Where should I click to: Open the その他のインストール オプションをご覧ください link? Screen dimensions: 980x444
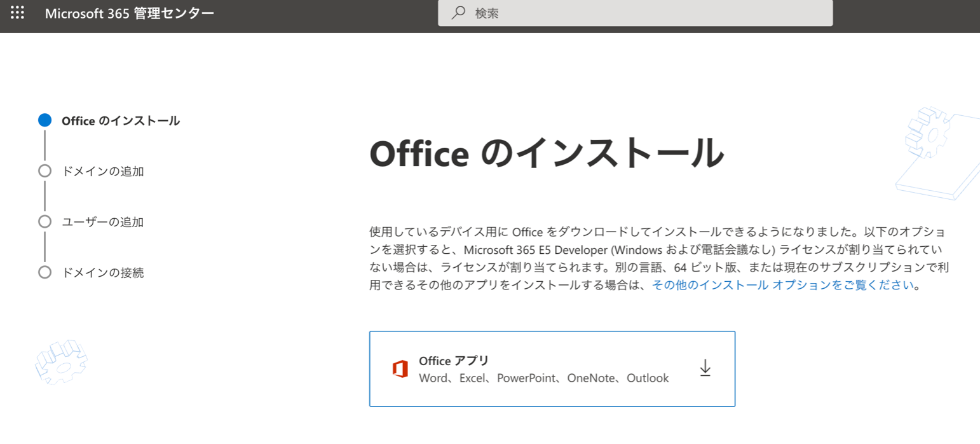[x=783, y=285]
